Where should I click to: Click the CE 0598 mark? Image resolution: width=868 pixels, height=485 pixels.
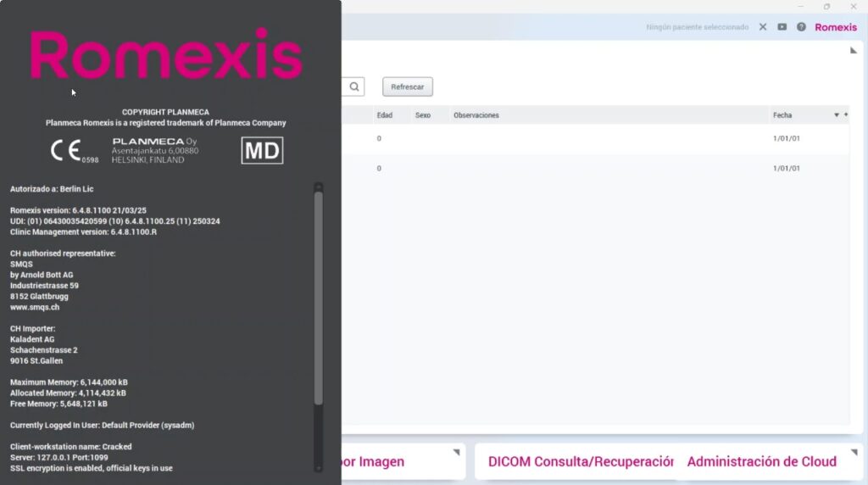pos(75,151)
